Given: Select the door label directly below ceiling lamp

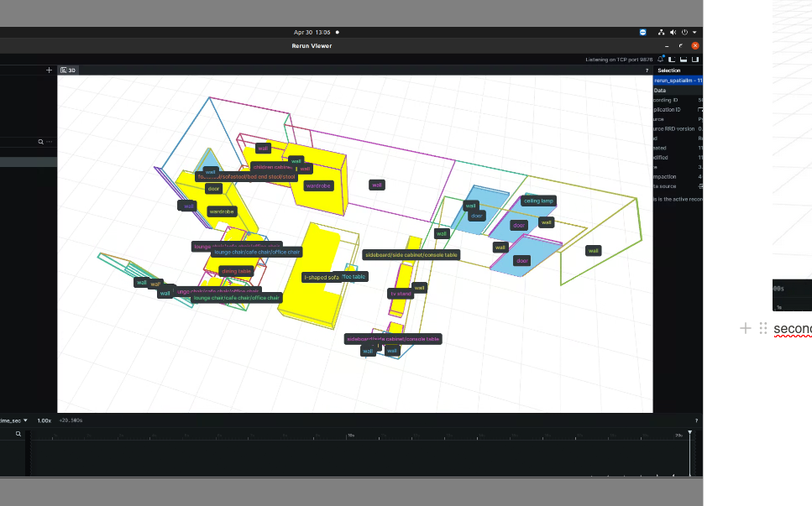Looking at the screenshot, I should coord(519,226).
